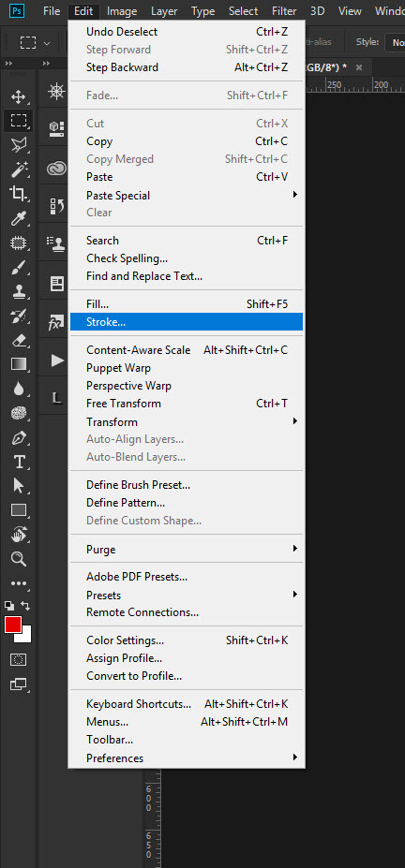Open the Filter menu
This screenshot has width=405, height=868.
coord(284,11)
